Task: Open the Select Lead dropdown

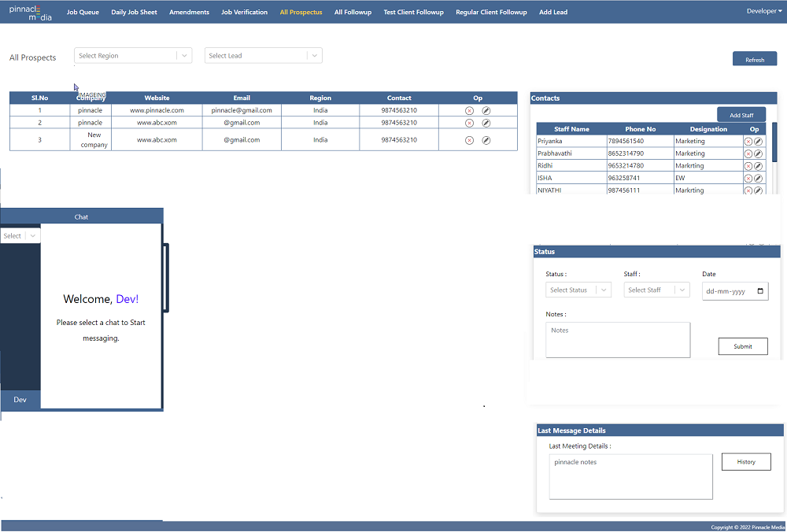Action: pyautogui.click(x=314, y=56)
